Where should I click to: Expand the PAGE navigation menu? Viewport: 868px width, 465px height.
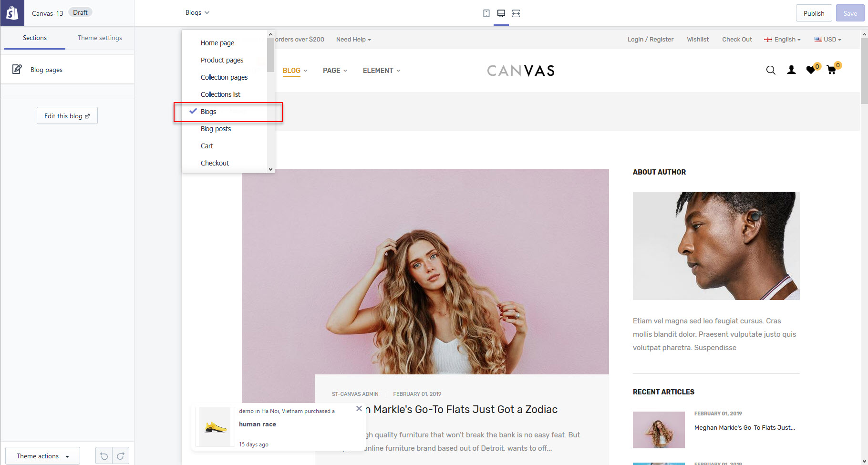pos(335,71)
